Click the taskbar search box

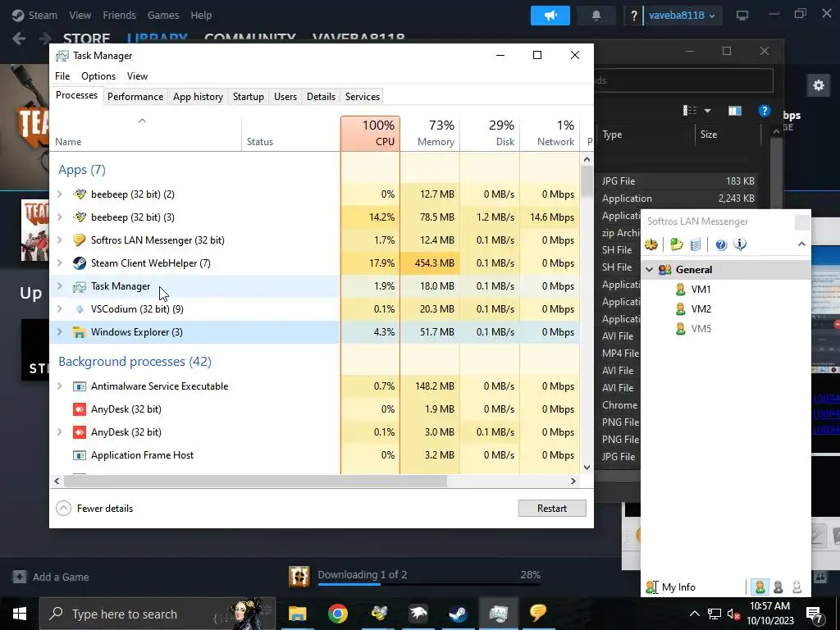click(157, 614)
